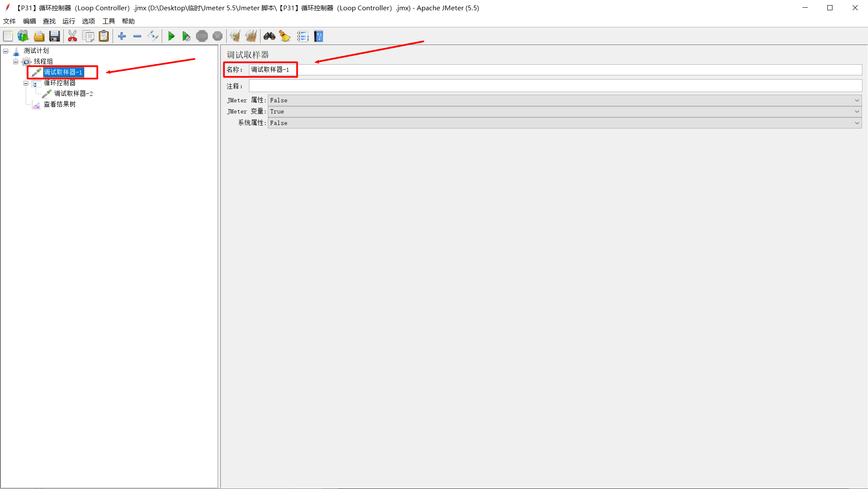Select 循环控制器 in the tree

click(x=59, y=83)
